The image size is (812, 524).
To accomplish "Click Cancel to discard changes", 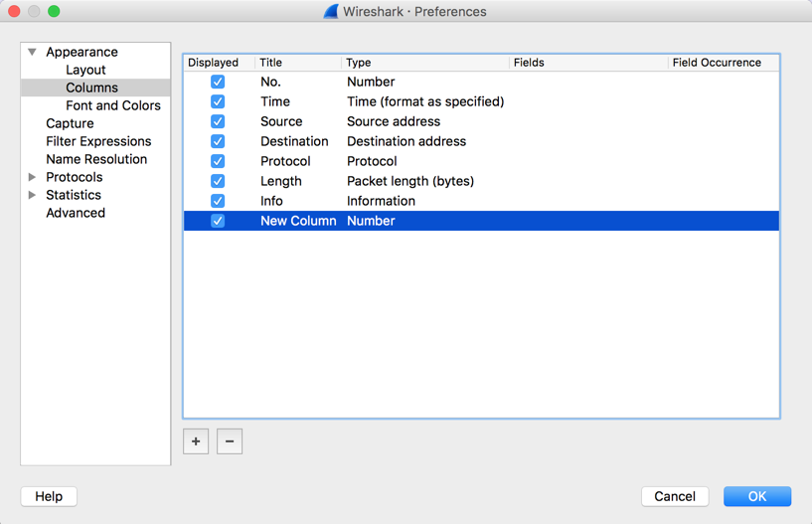I will coord(675,496).
